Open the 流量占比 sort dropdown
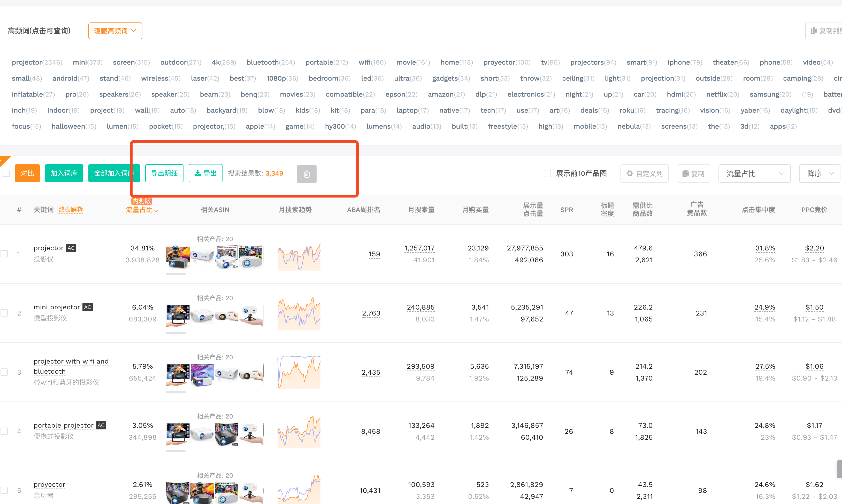 click(754, 174)
